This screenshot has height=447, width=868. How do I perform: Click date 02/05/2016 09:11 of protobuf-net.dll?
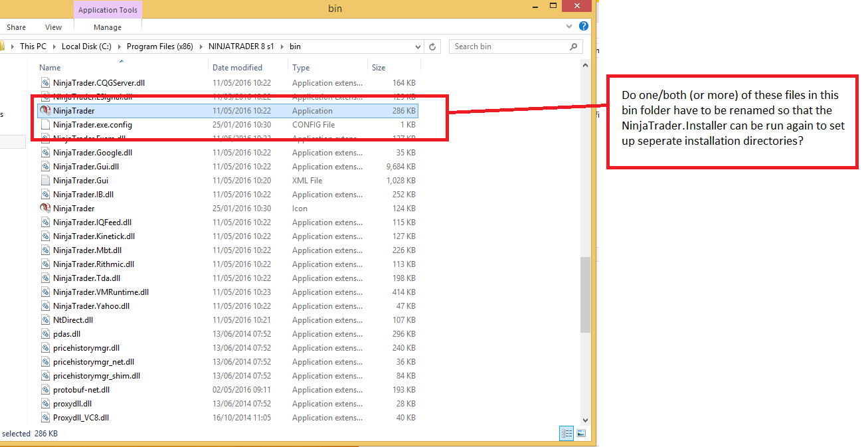pyautogui.click(x=242, y=390)
